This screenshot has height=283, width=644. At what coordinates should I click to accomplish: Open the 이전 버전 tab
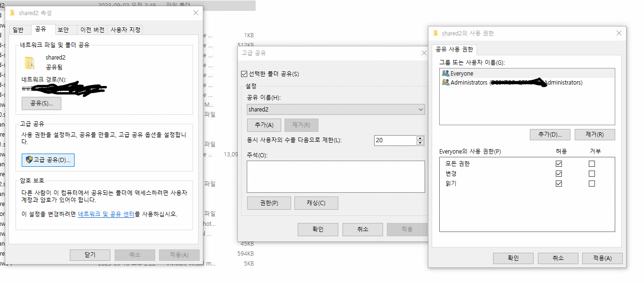(x=92, y=30)
